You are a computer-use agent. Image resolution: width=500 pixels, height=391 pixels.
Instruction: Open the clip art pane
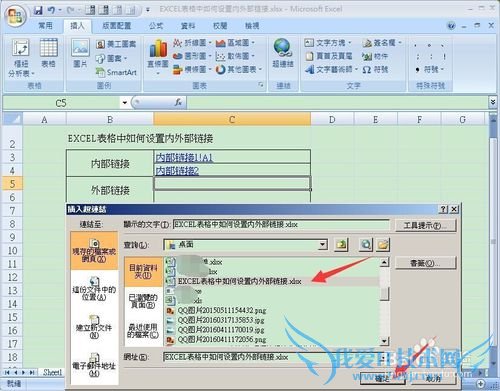pyautogui.click(x=116, y=44)
